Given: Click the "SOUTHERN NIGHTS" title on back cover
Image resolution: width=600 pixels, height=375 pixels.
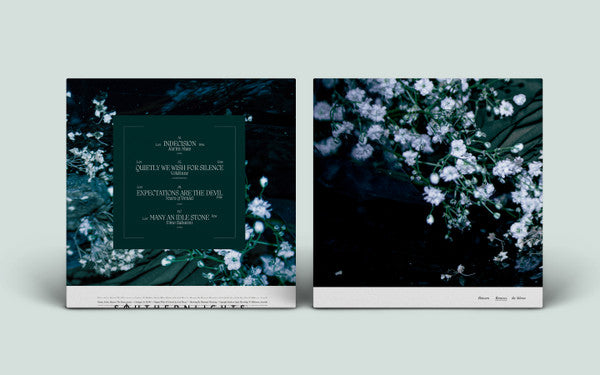Looking at the screenshot, I should point(180,307).
